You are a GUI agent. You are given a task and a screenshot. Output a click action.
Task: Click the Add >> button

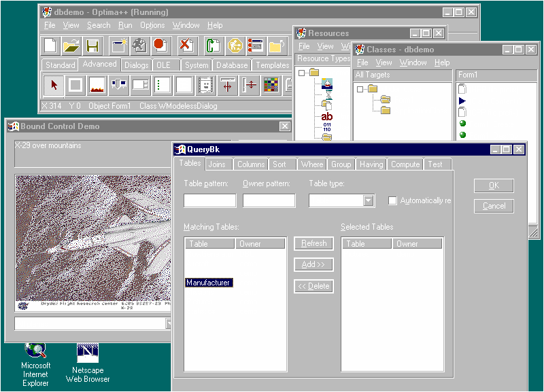tap(313, 264)
